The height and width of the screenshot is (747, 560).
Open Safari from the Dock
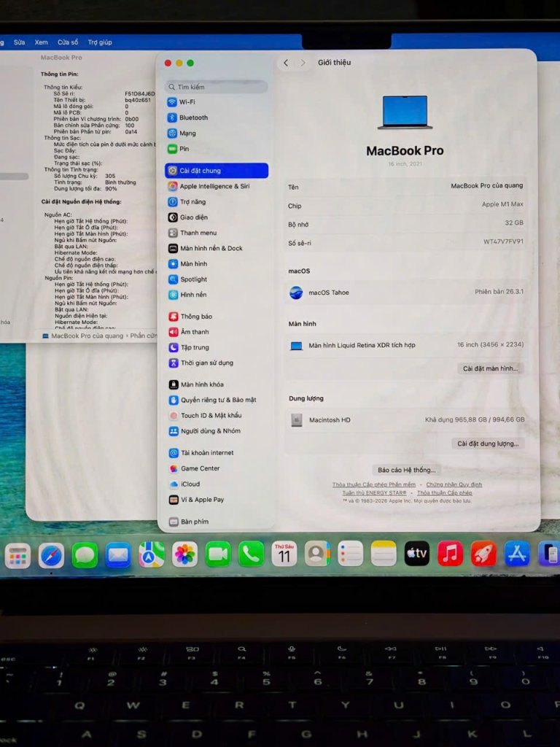[51, 555]
